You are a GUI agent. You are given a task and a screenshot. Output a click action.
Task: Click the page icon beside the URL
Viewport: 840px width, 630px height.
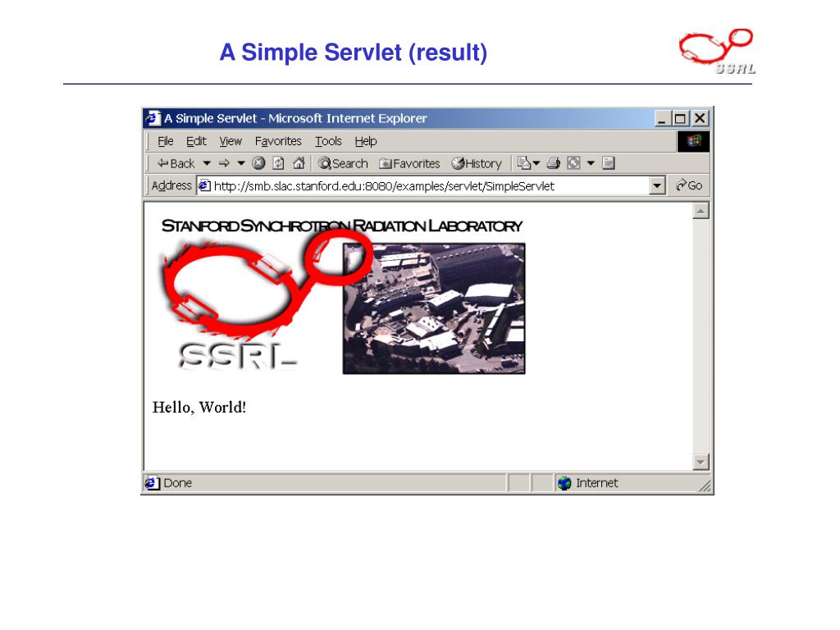click(204, 186)
